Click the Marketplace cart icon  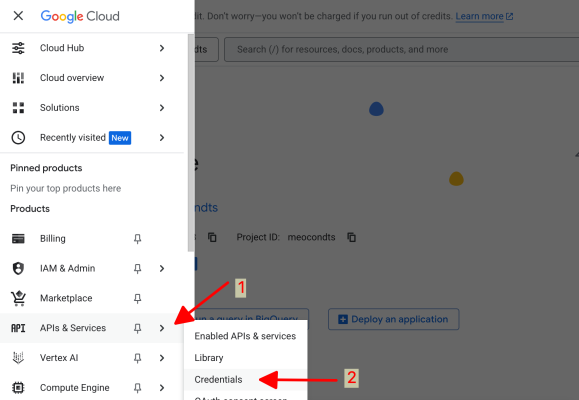click(18, 298)
